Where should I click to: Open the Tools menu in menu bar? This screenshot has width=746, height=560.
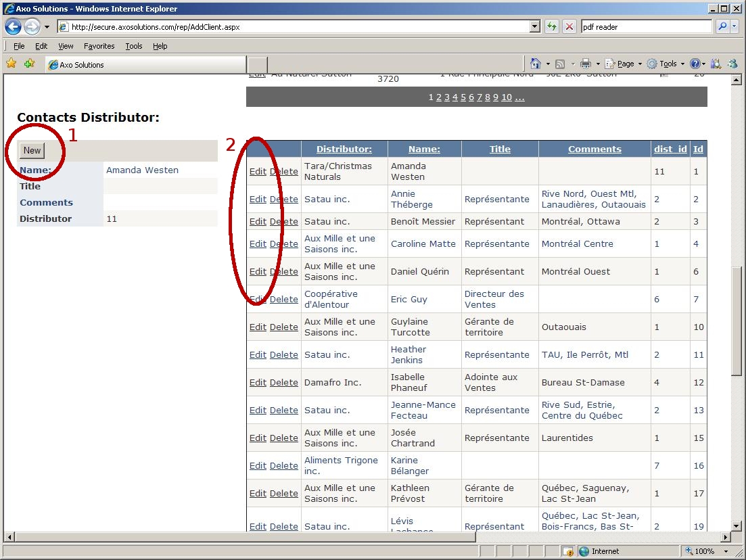(x=134, y=46)
